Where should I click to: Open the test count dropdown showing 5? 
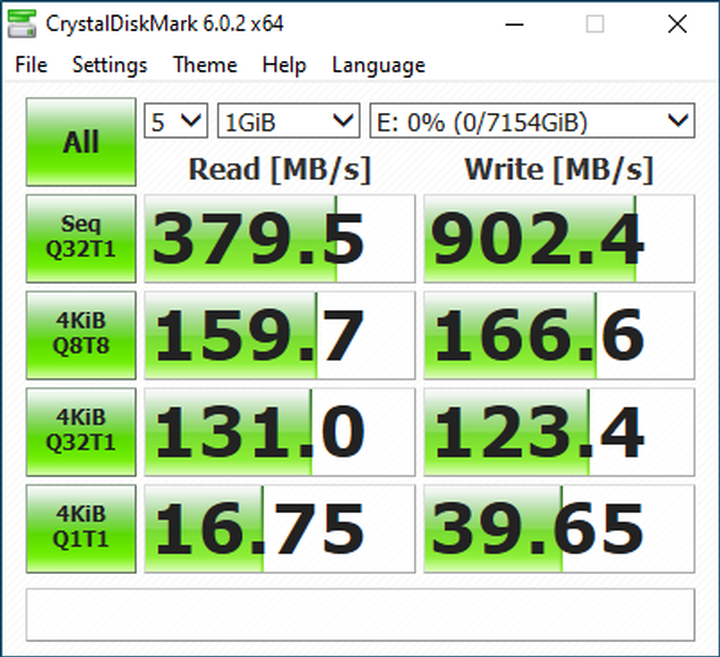pos(176,122)
